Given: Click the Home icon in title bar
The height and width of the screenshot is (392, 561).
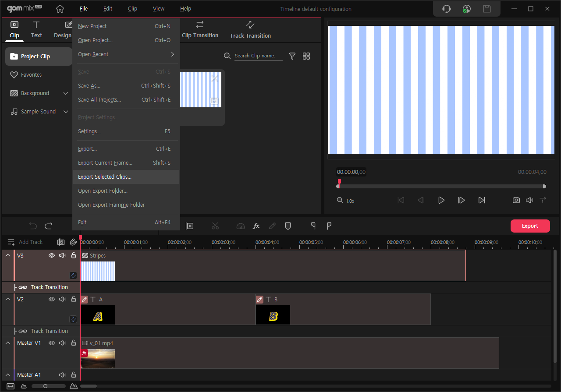Looking at the screenshot, I should pos(60,9).
